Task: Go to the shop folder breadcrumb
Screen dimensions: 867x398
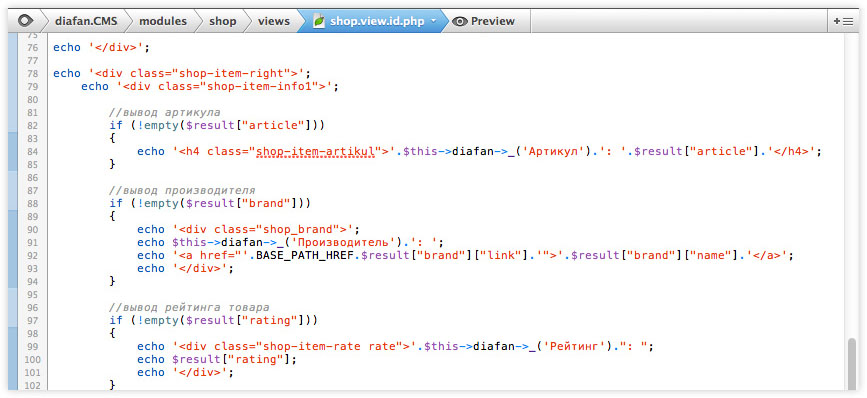Action: [222, 21]
